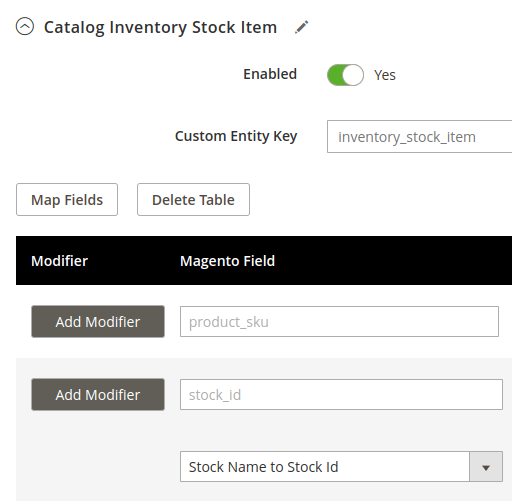Add a modifier for the stock_id row
512x501 pixels.
point(98,395)
